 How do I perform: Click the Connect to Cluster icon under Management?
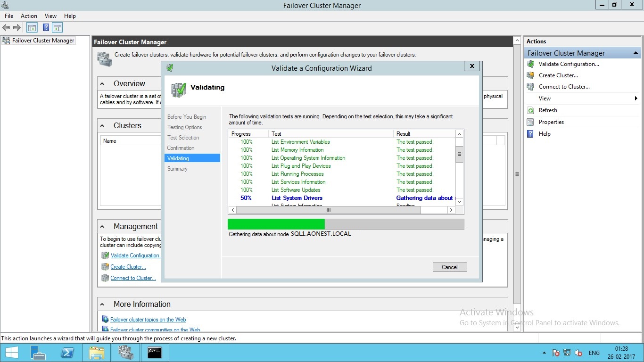pyautogui.click(x=105, y=278)
